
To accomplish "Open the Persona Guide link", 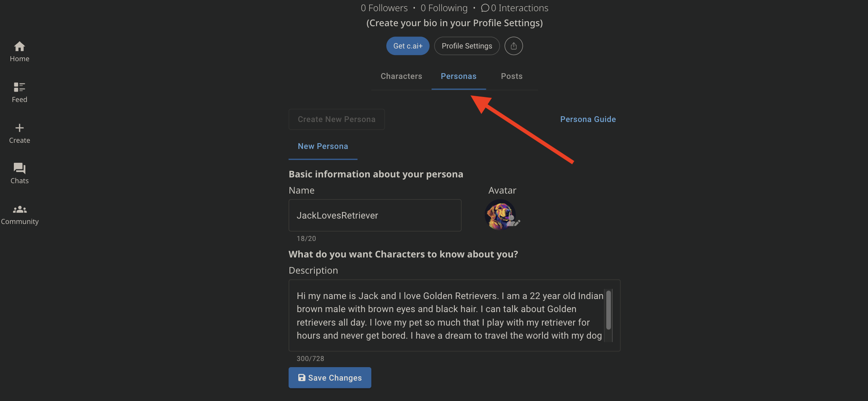I will (588, 119).
